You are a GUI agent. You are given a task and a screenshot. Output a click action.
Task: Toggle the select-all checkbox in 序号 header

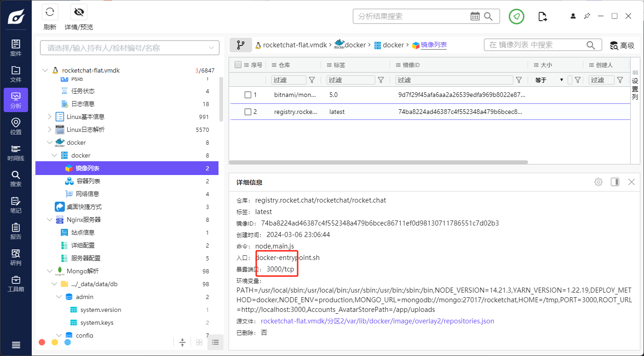coord(238,65)
